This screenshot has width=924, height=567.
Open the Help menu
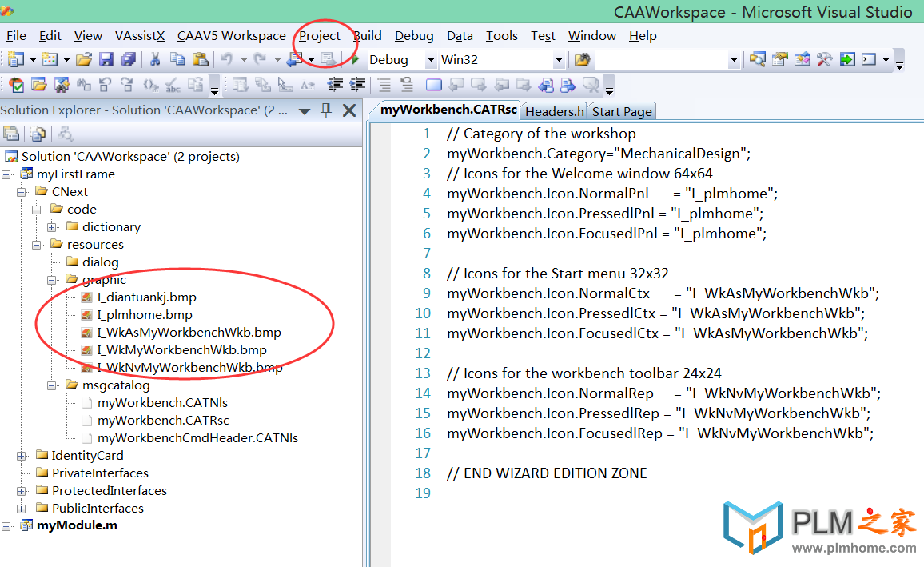click(643, 36)
